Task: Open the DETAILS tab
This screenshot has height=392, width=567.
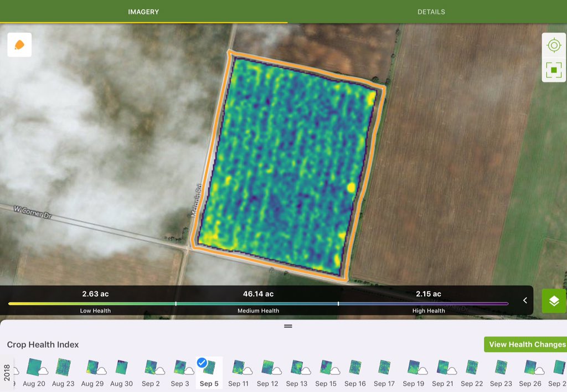Action: tap(431, 12)
